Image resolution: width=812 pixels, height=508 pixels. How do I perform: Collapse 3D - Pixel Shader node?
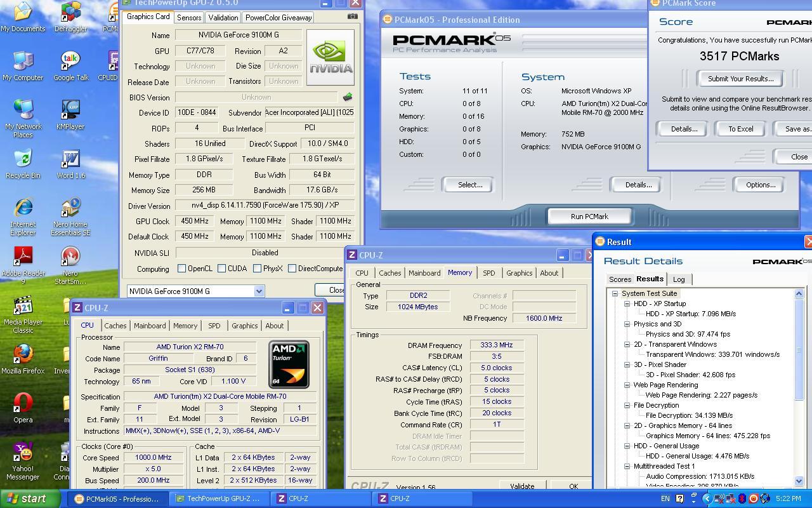tap(627, 364)
